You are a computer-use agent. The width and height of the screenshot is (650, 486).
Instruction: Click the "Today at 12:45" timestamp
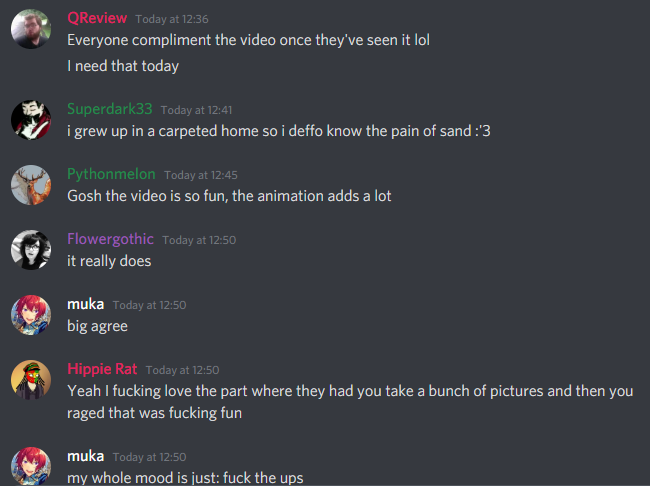tap(201, 175)
